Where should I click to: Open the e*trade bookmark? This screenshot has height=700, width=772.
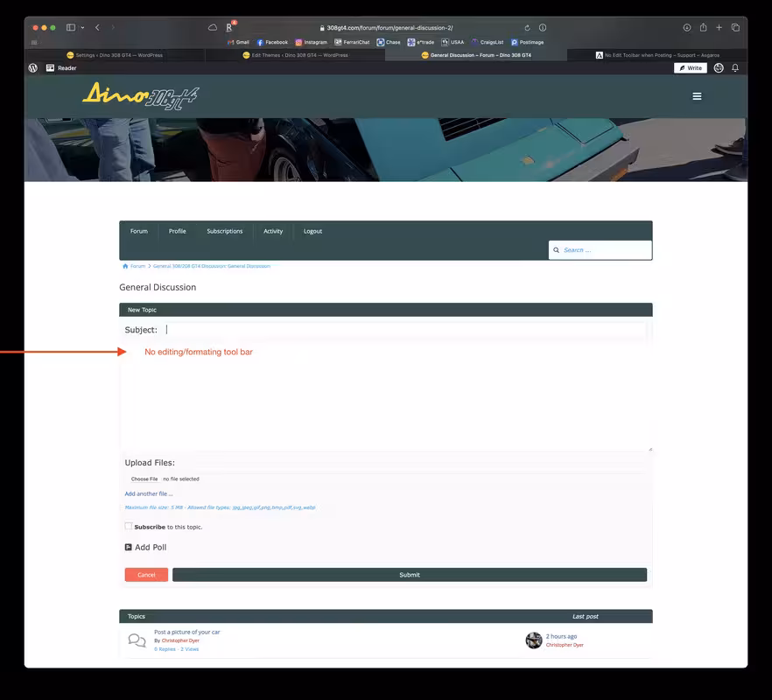pyautogui.click(x=420, y=42)
